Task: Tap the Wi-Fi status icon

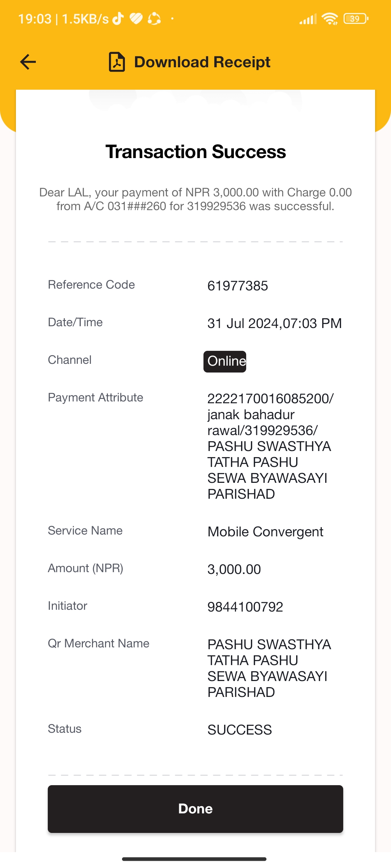Action: click(330, 18)
